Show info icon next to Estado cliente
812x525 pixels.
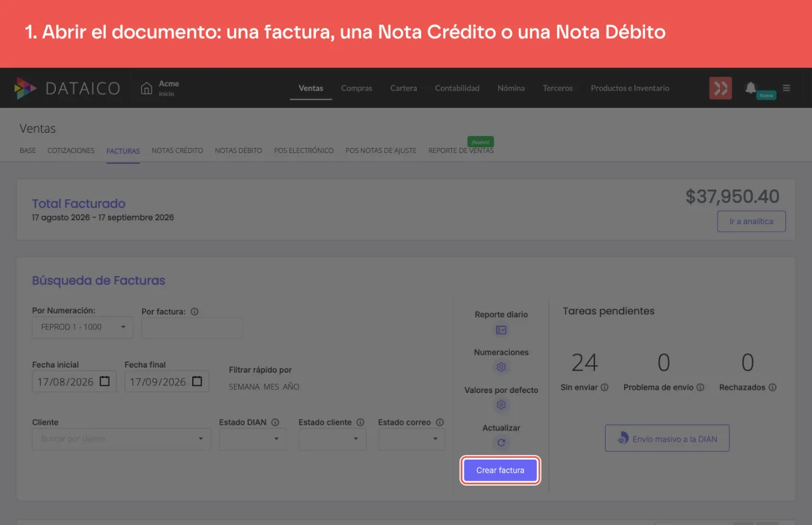pyautogui.click(x=360, y=422)
